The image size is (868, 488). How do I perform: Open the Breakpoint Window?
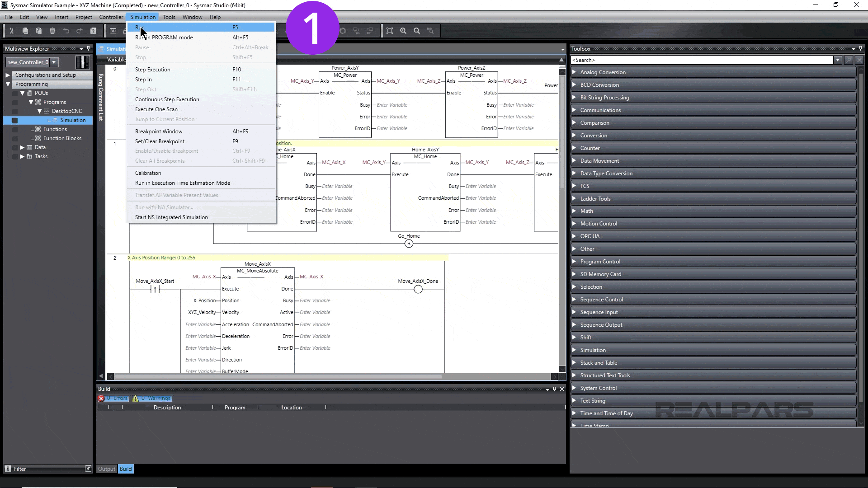click(x=159, y=131)
